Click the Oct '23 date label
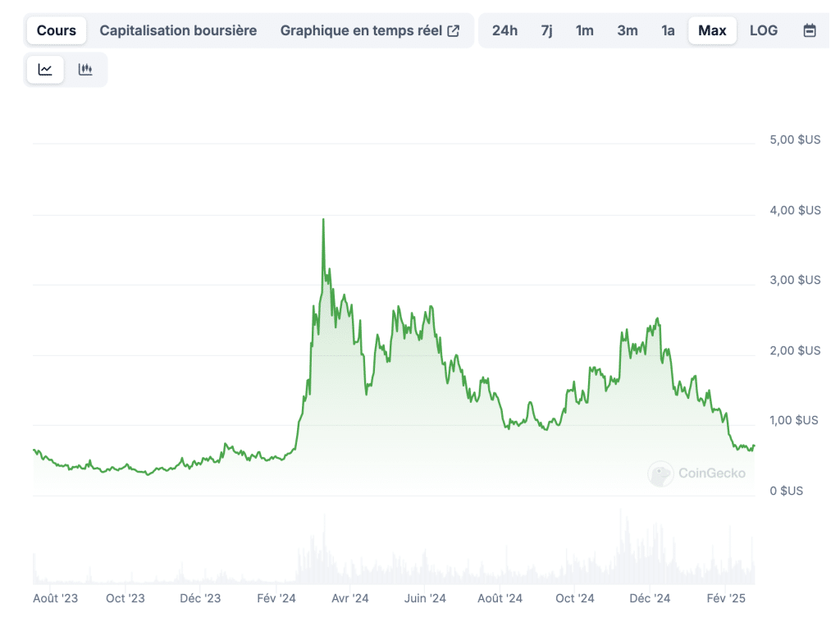 coord(126,598)
